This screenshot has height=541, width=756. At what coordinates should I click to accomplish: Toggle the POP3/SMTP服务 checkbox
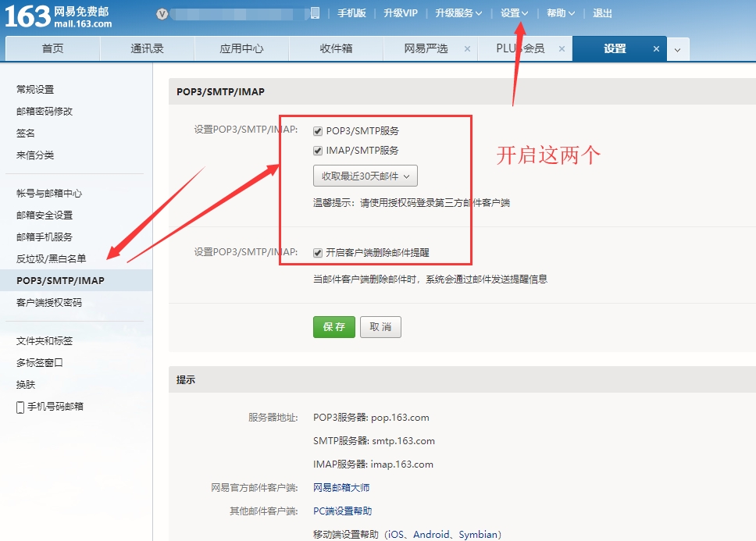(x=318, y=131)
